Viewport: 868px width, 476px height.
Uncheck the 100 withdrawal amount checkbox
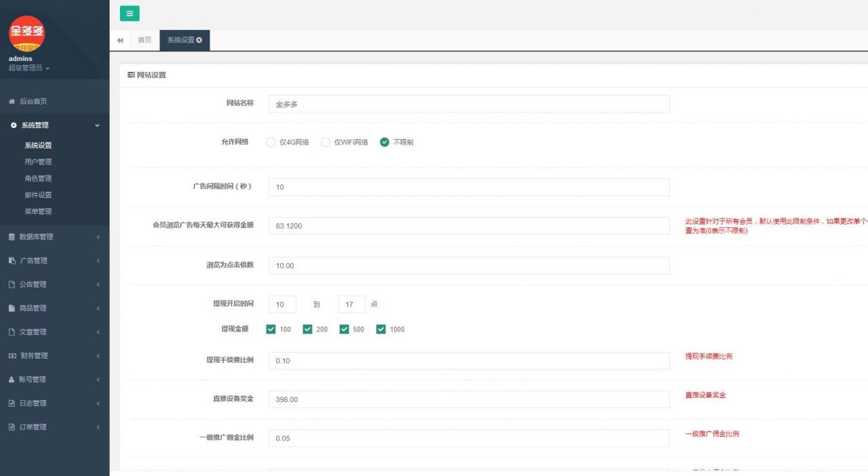(x=271, y=330)
